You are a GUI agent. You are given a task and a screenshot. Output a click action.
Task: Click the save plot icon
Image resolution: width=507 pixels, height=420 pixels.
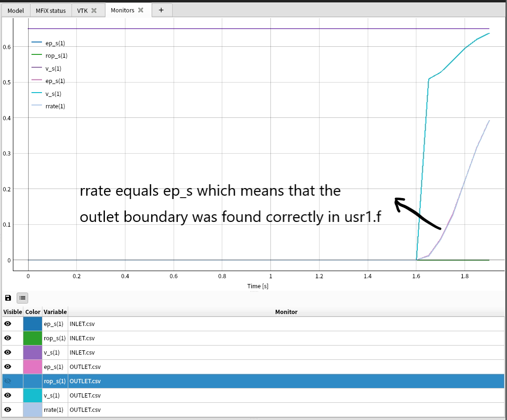pos(8,298)
